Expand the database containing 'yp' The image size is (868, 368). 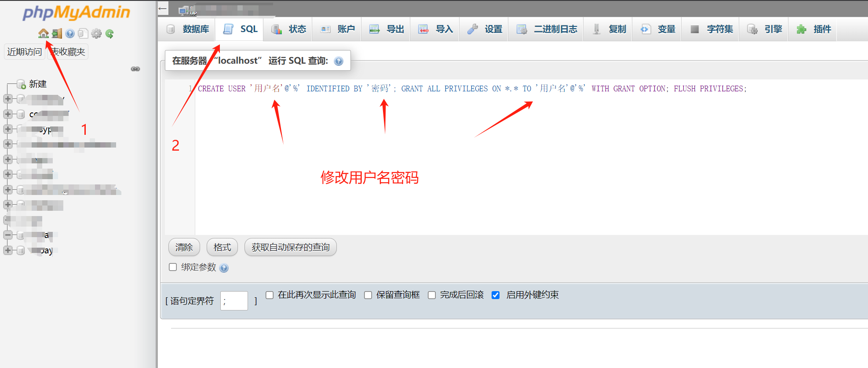pyautogui.click(x=7, y=129)
